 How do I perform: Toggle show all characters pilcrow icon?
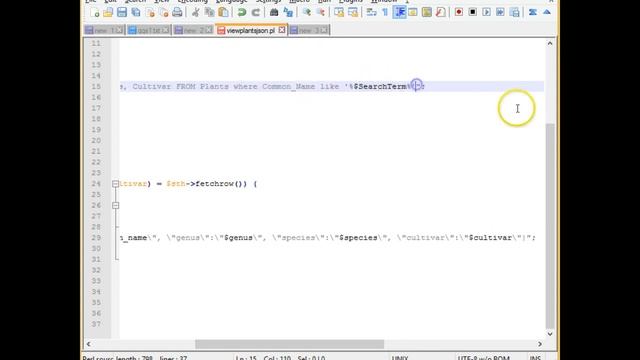(385, 12)
